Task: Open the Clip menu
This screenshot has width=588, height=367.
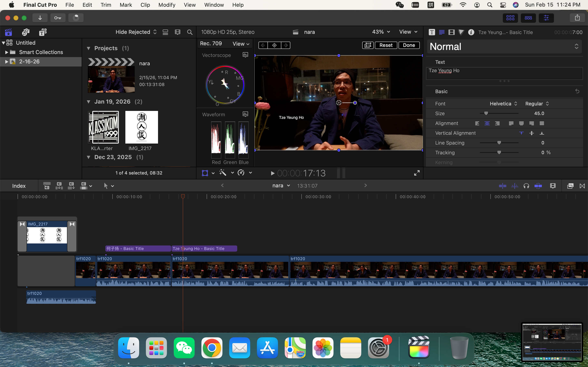Action: pyautogui.click(x=145, y=5)
